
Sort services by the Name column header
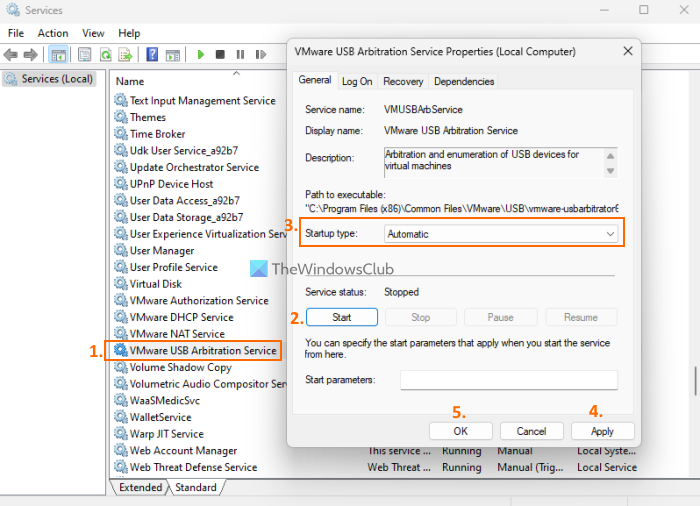(x=130, y=81)
